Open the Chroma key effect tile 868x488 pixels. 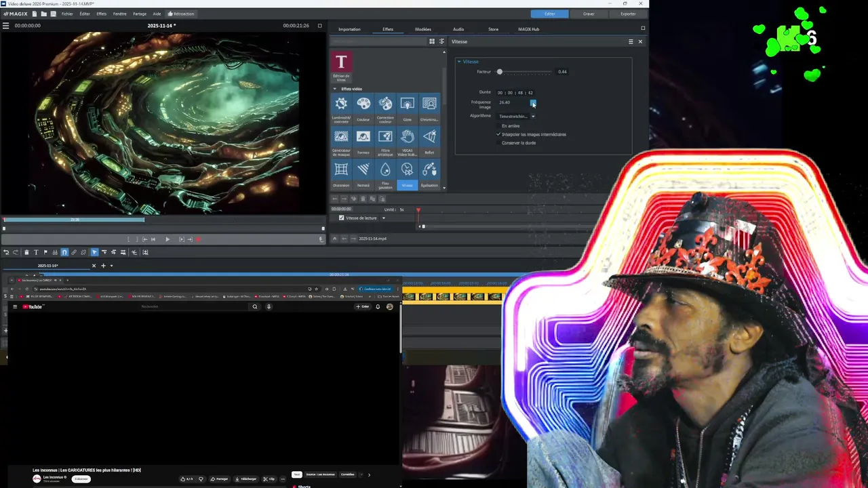(429, 108)
